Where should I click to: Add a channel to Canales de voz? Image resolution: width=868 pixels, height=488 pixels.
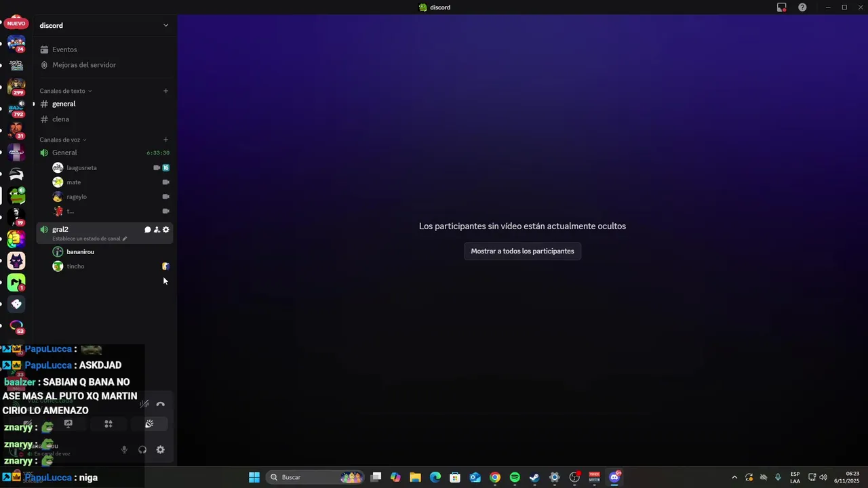(165, 140)
